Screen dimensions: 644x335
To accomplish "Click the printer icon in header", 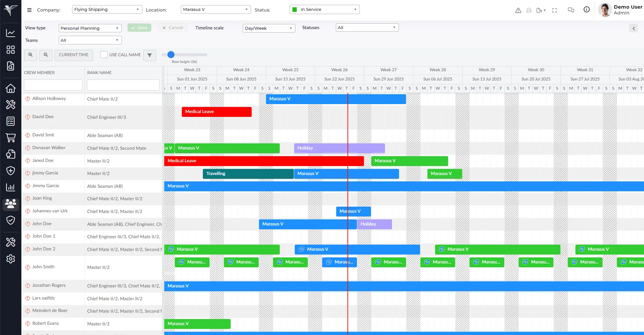I will point(529,10).
